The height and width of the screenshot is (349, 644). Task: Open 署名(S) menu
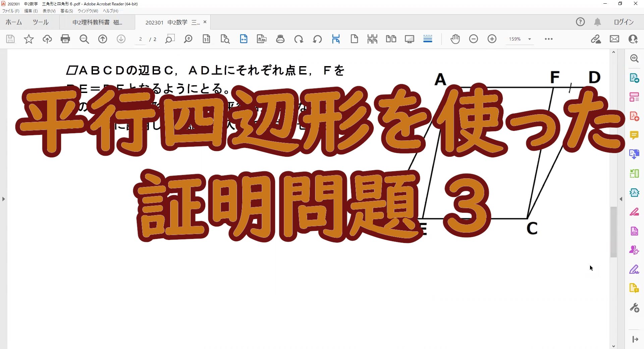(x=67, y=11)
